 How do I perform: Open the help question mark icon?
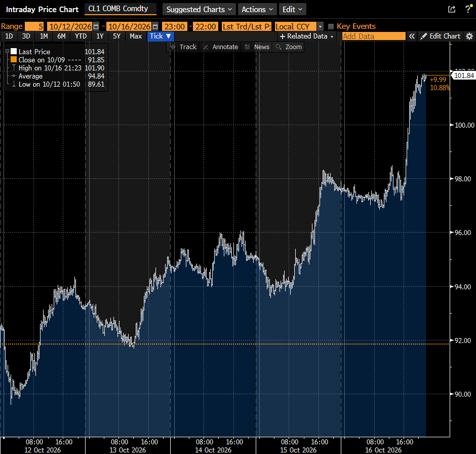pyautogui.click(x=468, y=10)
